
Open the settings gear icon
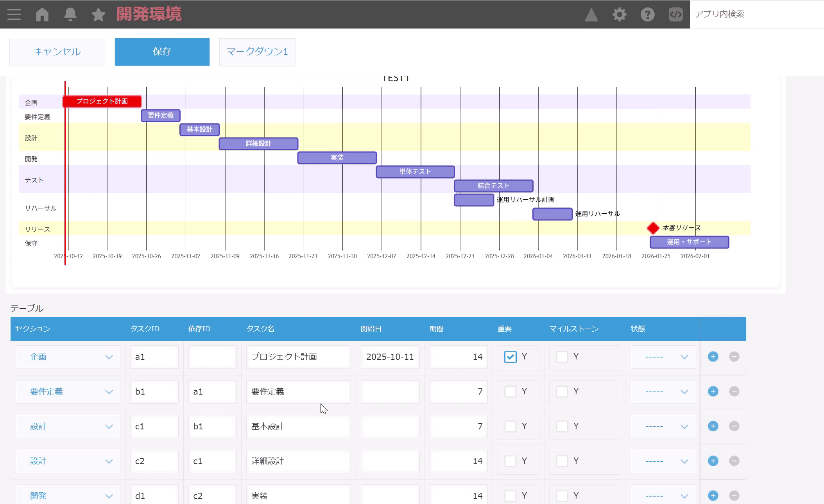619,14
